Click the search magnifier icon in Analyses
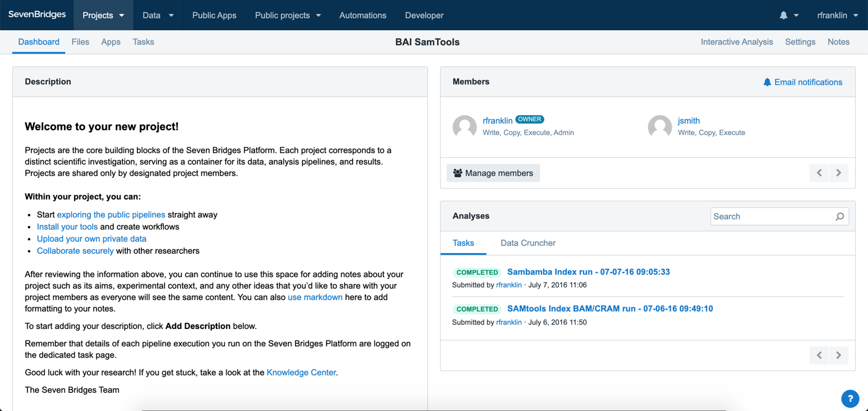This screenshot has width=868, height=411. pyautogui.click(x=840, y=216)
